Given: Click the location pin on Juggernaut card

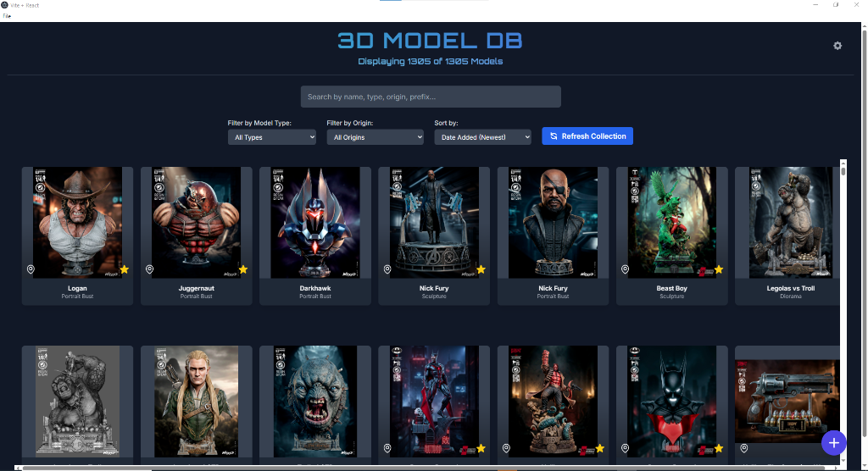Looking at the screenshot, I should click(149, 269).
